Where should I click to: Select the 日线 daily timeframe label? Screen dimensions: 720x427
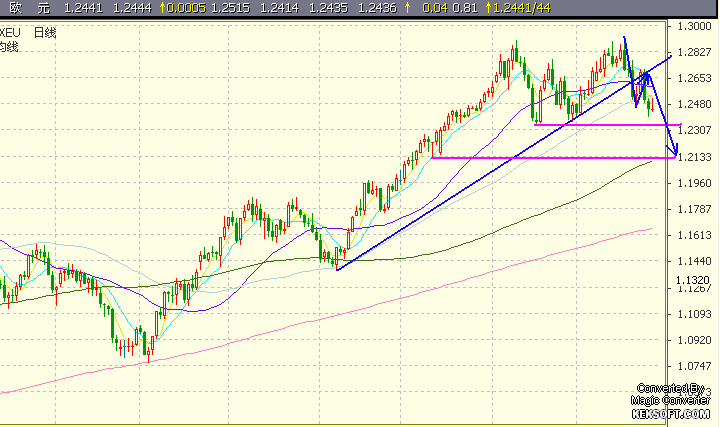click(x=45, y=33)
